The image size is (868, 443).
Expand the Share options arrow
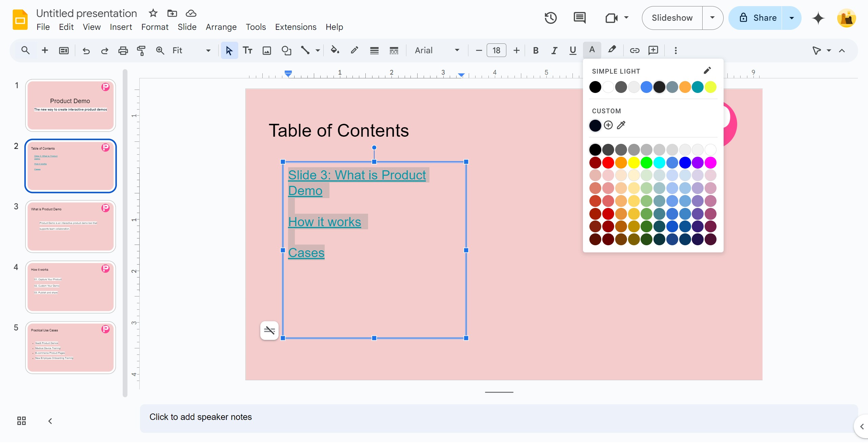(x=792, y=18)
